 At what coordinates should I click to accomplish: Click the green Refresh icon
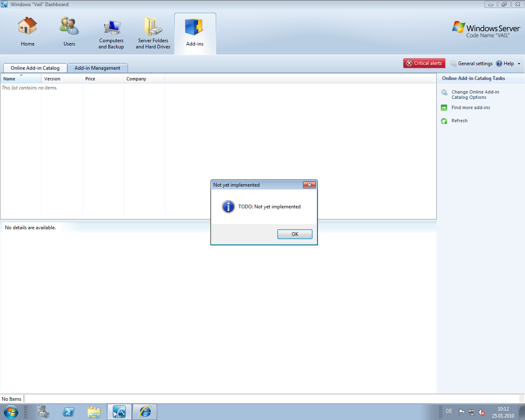pyautogui.click(x=444, y=121)
